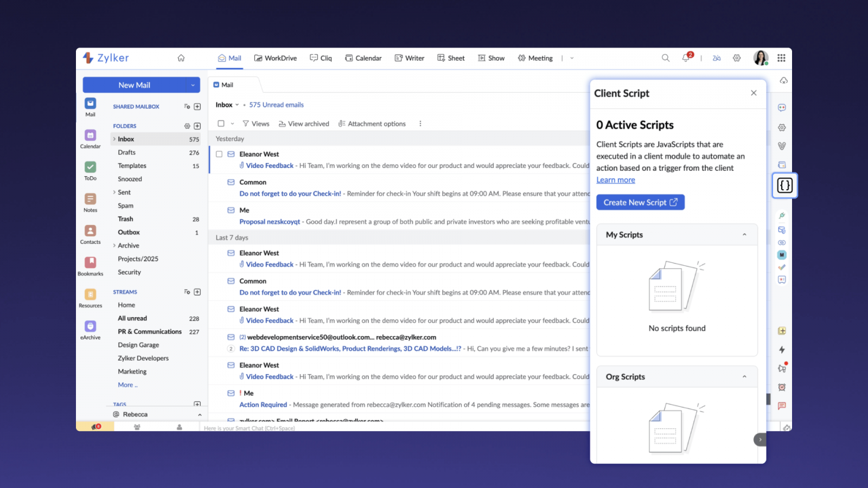Open the Calendar top tab
Screen dimensions: 868x488
tap(363, 58)
